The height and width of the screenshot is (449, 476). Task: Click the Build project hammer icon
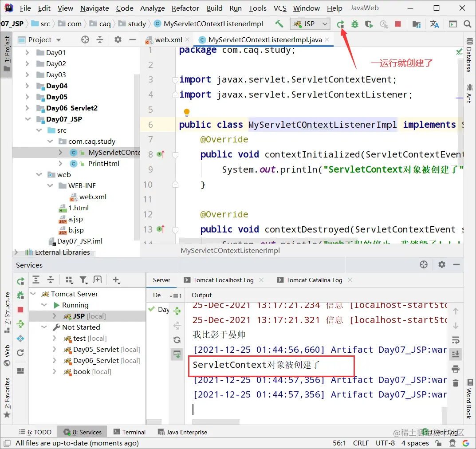pyautogui.click(x=279, y=24)
